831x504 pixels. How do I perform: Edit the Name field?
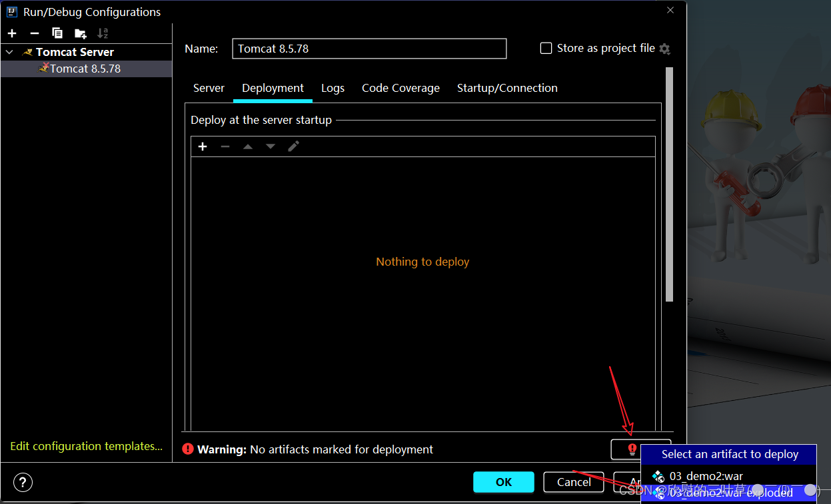click(x=369, y=49)
